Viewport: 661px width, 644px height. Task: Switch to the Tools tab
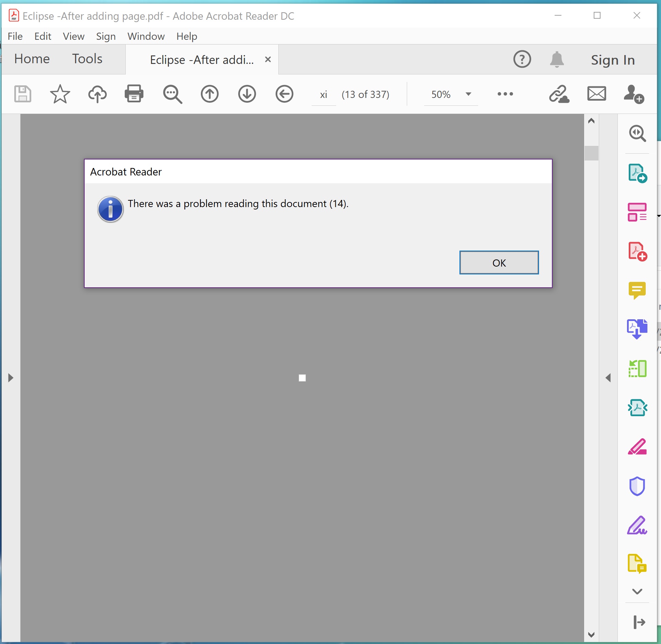87,59
